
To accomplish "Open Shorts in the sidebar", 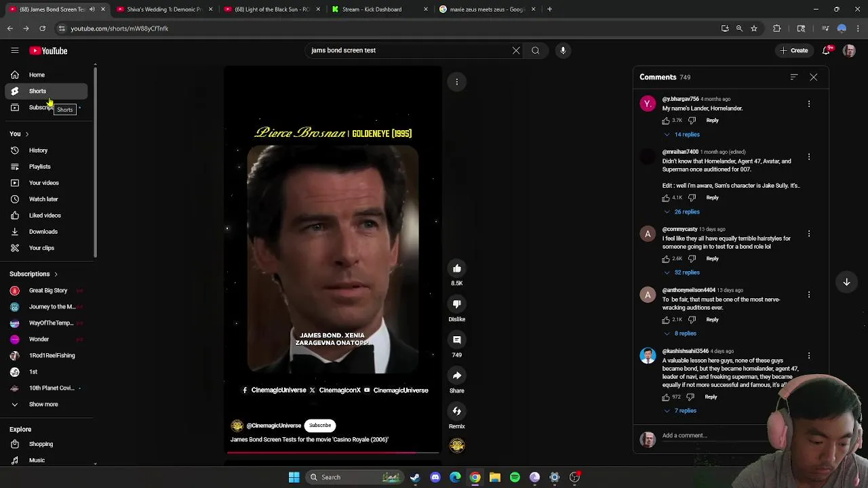I will point(46,91).
